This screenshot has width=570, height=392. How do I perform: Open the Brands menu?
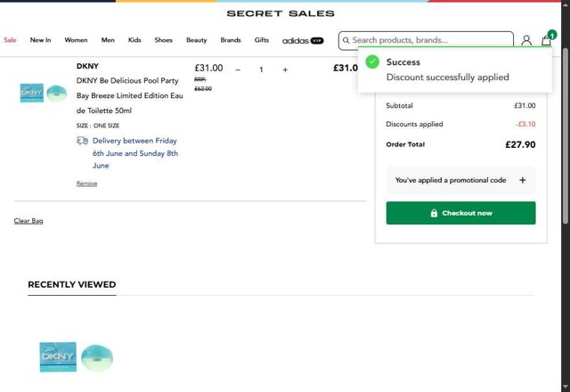coord(231,40)
